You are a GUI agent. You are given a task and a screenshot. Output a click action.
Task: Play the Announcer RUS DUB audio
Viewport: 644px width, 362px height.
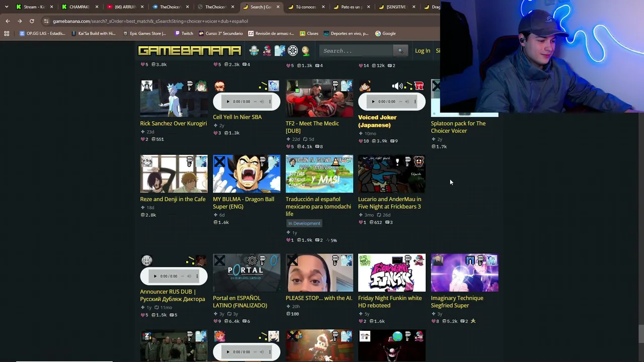[155, 276]
